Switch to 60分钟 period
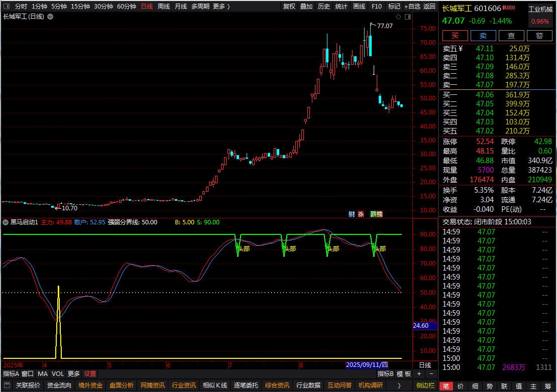557x392 pixels. [127, 6]
